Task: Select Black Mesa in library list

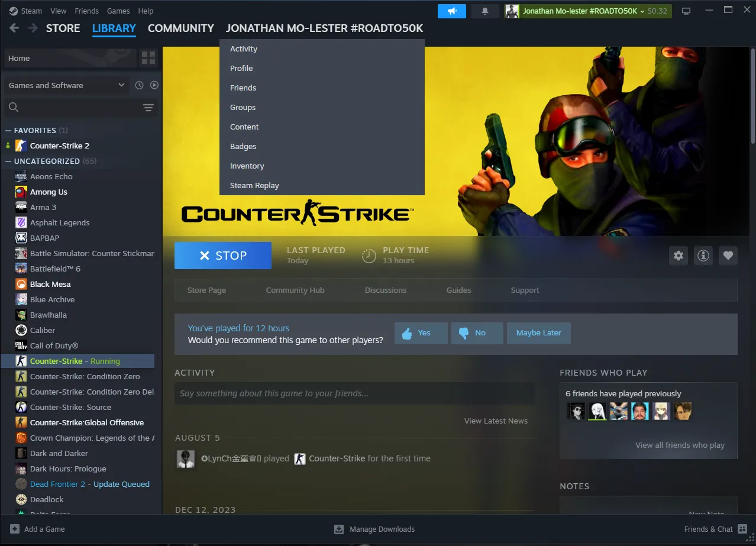Action: click(50, 284)
